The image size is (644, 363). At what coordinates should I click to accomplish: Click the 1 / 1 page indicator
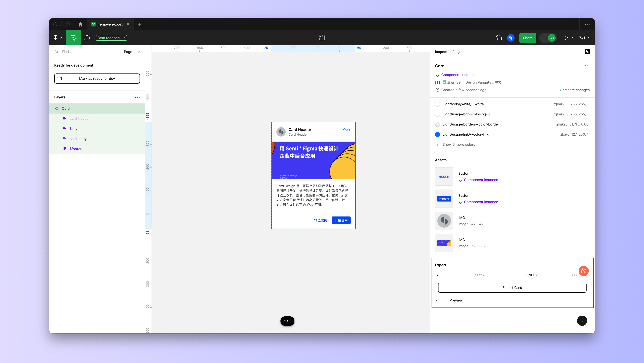point(287,321)
